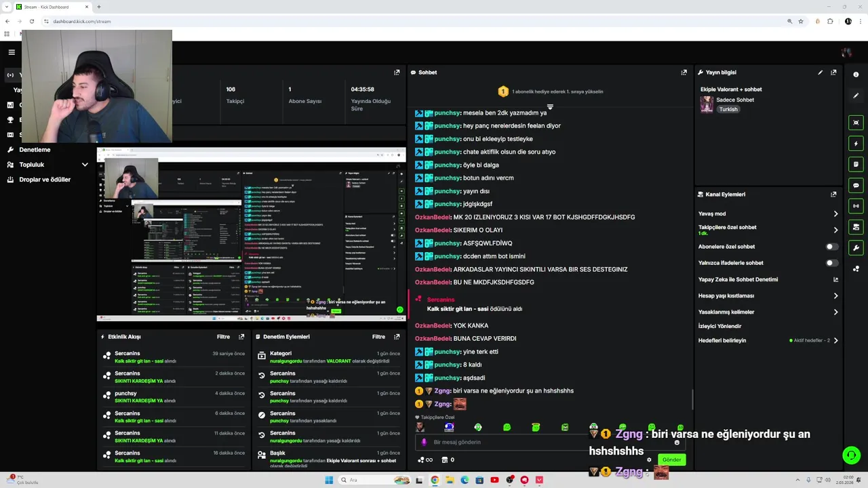This screenshot has height=488, width=868.
Task: Open Chrome from the taskbar
Action: coord(435,480)
